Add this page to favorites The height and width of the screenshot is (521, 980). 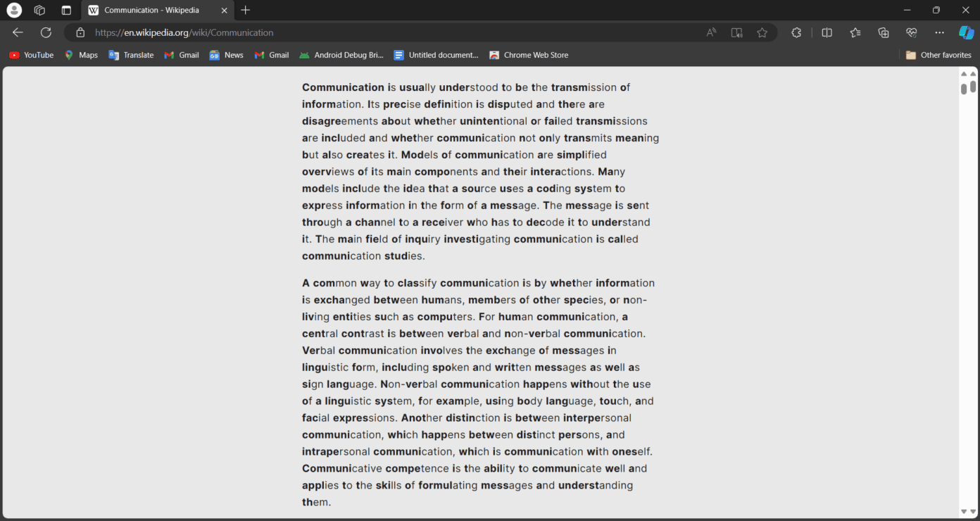[762, 32]
